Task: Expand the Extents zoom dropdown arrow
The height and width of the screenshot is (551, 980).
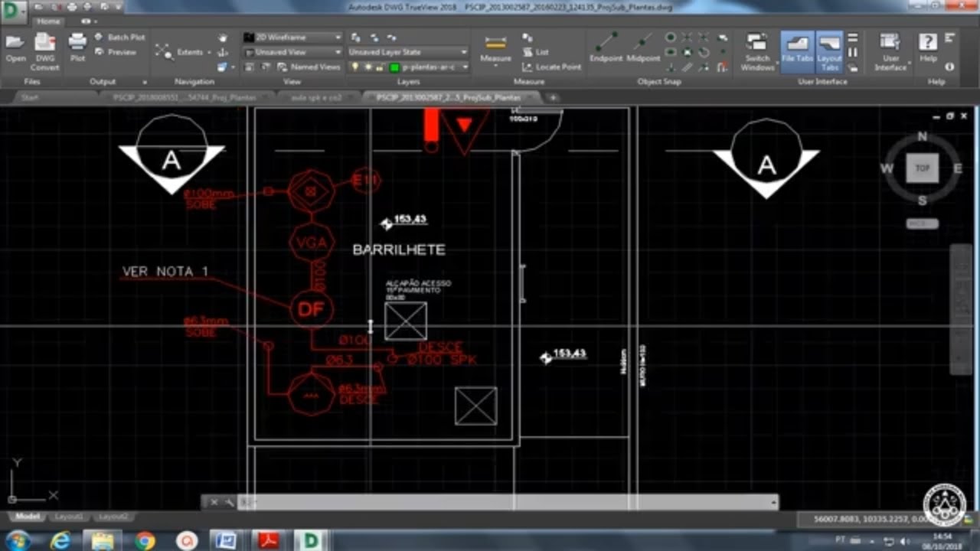Action: (209, 53)
